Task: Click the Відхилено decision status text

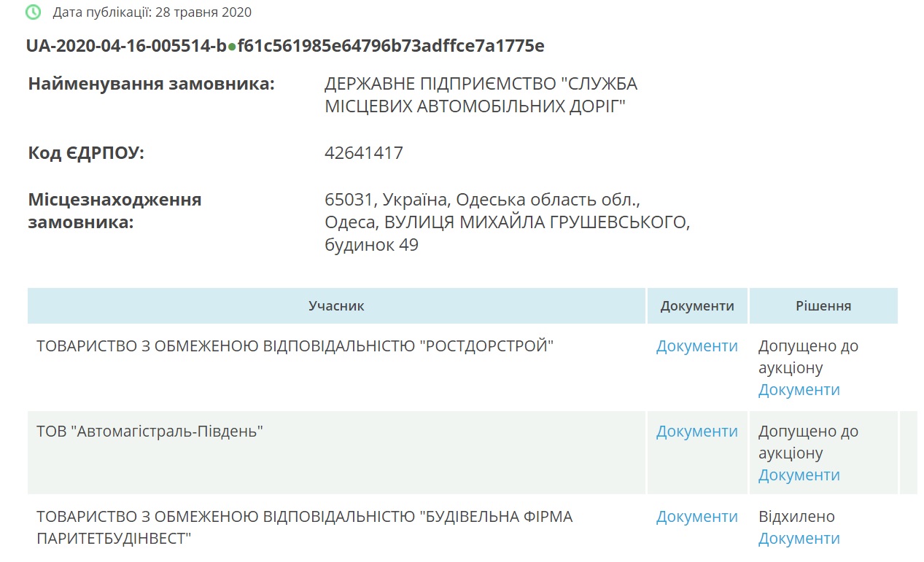Action: click(x=796, y=517)
